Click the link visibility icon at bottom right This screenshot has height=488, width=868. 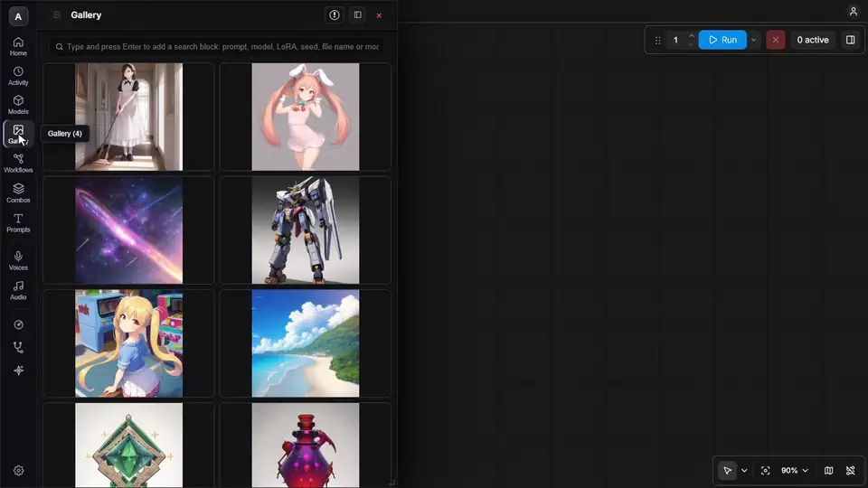[850, 471]
